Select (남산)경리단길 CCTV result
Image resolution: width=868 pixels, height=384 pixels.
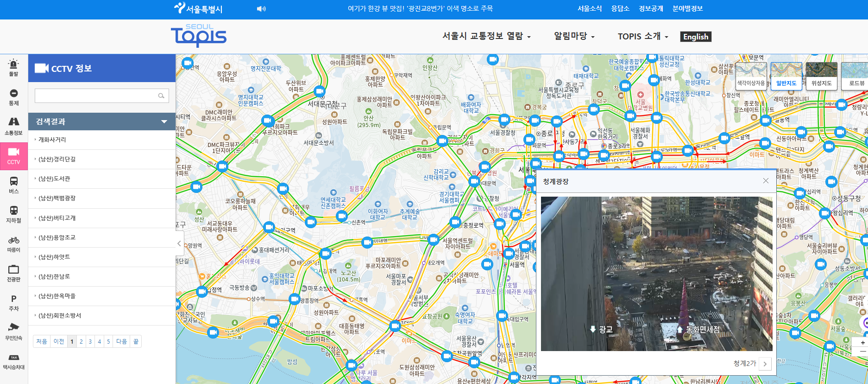click(102, 159)
